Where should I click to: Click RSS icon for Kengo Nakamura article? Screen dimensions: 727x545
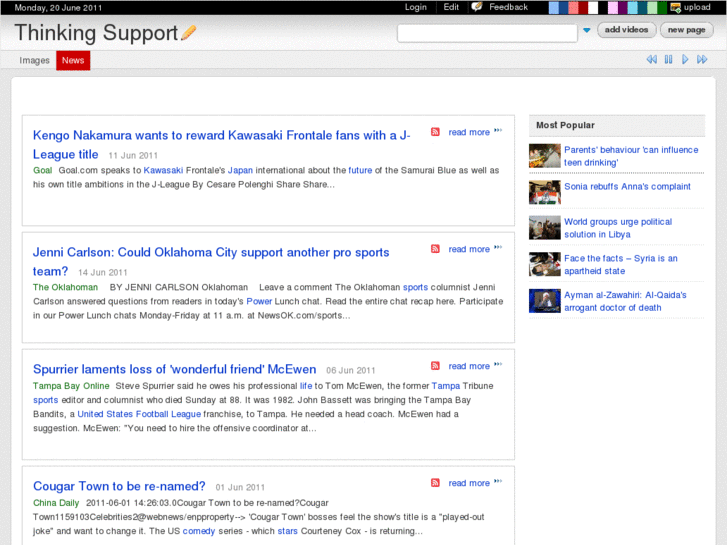435,132
